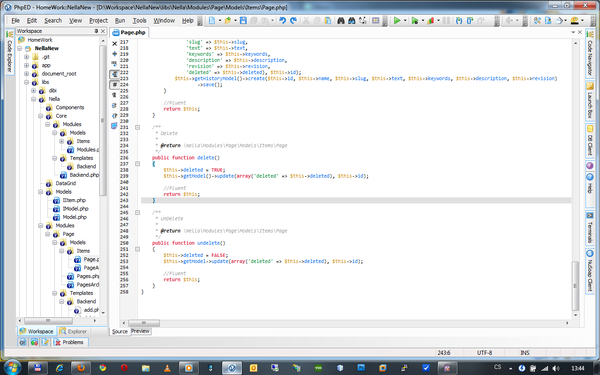Open Opera from the taskbar

click(124, 368)
